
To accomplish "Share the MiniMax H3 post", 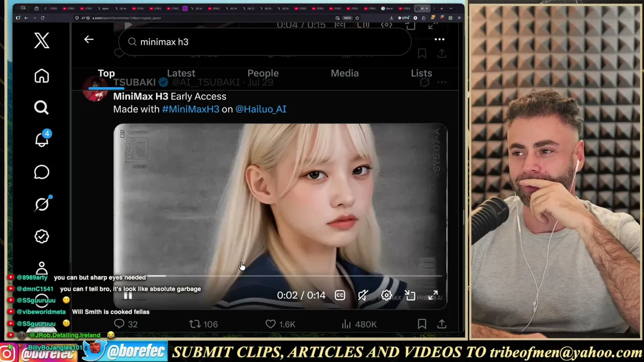I will pos(442,324).
